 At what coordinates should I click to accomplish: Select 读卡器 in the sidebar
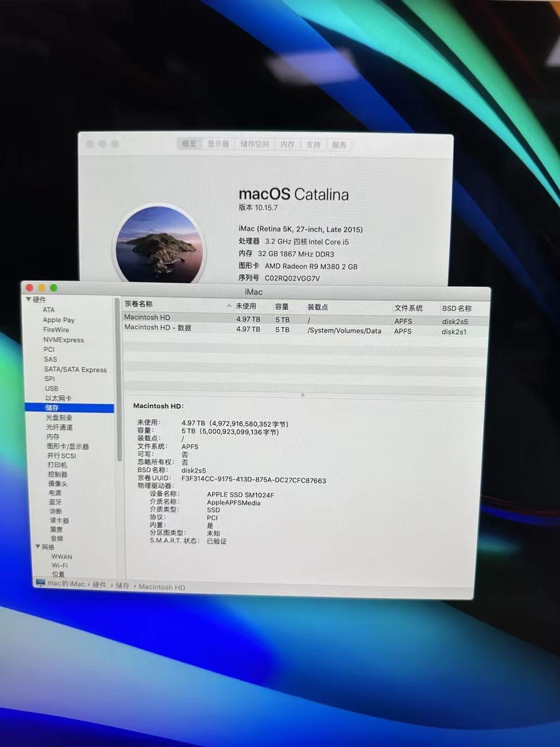[x=60, y=520]
